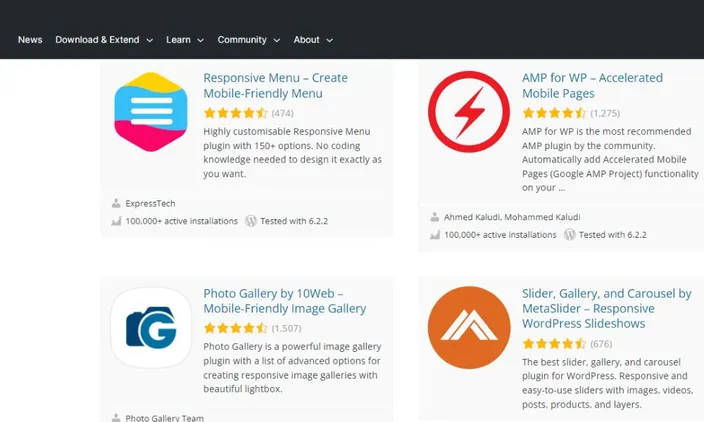Click the (676) review count
704x422 pixels.
[x=601, y=344]
